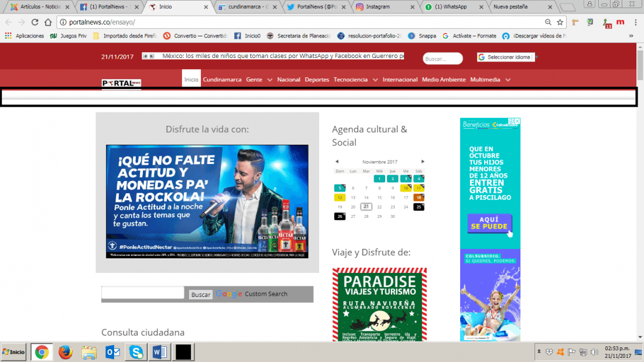Open the Juegos Friv bookmark

point(68,36)
